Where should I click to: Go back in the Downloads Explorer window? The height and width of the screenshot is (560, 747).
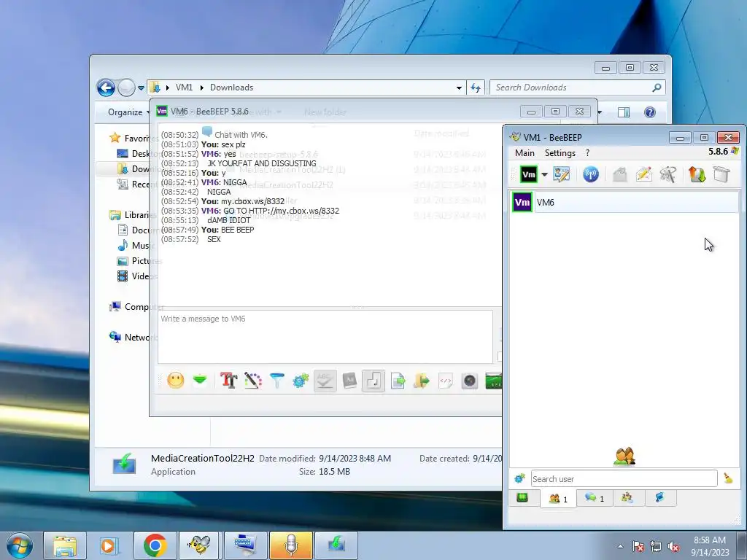[x=106, y=87]
